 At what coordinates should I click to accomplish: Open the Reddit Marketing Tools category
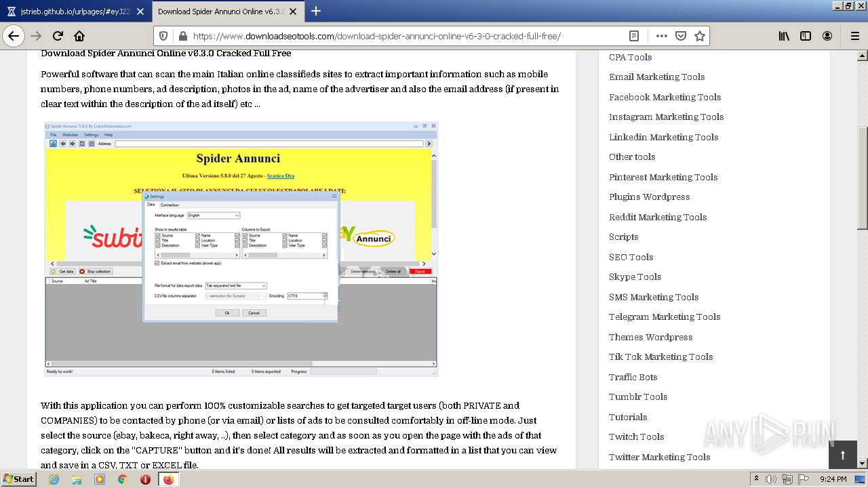tap(658, 217)
